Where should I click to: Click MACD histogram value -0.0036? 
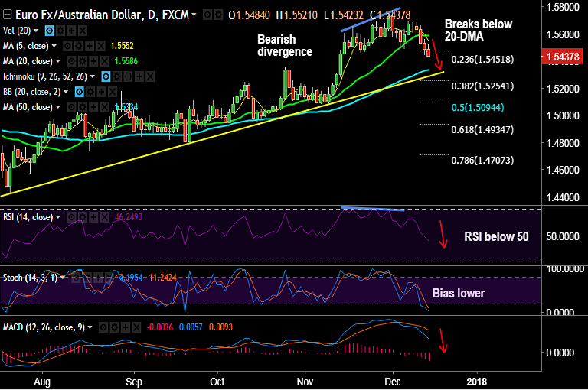tap(160, 327)
